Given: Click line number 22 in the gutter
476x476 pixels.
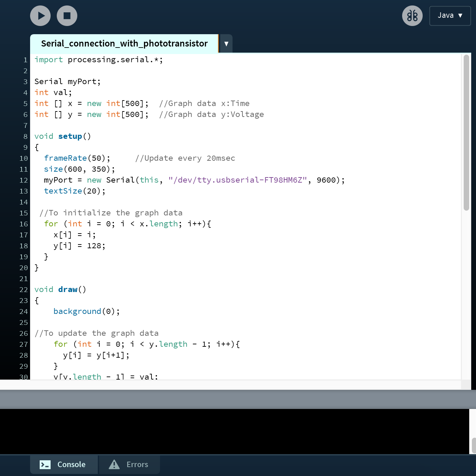Looking at the screenshot, I should [x=24, y=290].
